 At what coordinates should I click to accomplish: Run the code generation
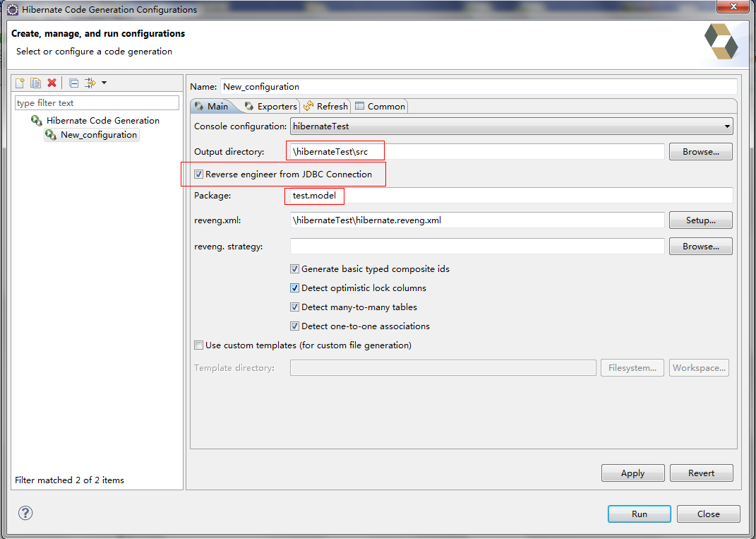(639, 514)
